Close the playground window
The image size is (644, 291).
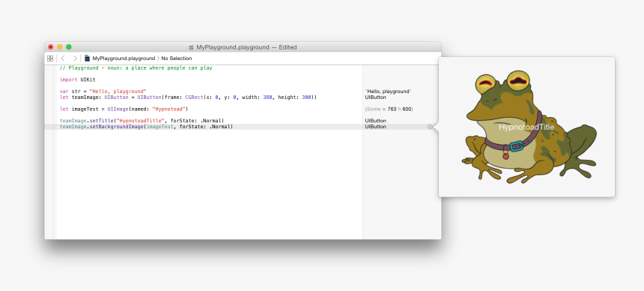click(51, 47)
